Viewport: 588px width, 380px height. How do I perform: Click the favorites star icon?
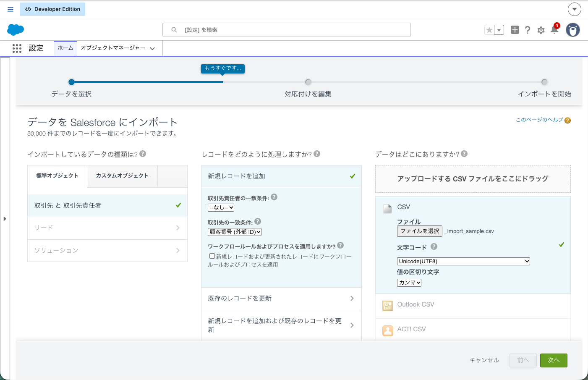489,30
